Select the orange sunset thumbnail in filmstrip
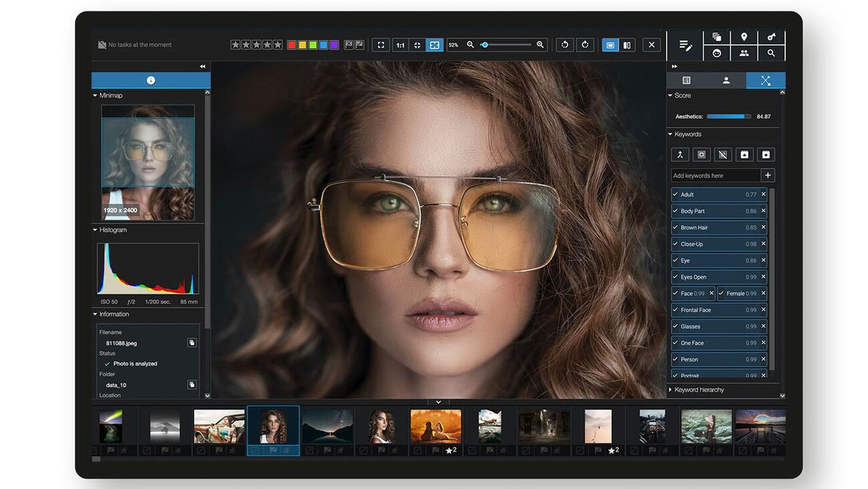This screenshot has height=489, width=868. point(435,425)
